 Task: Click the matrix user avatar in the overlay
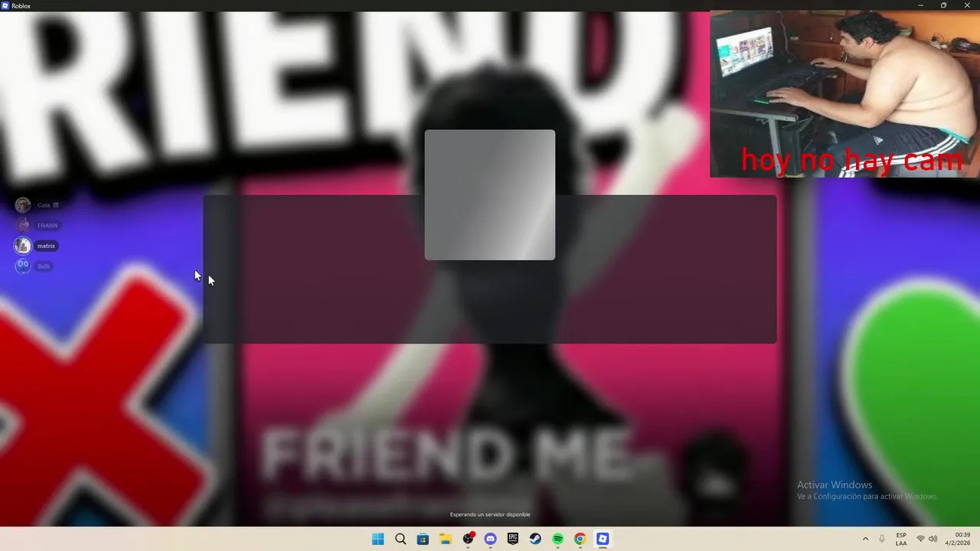click(x=23, y=246)
